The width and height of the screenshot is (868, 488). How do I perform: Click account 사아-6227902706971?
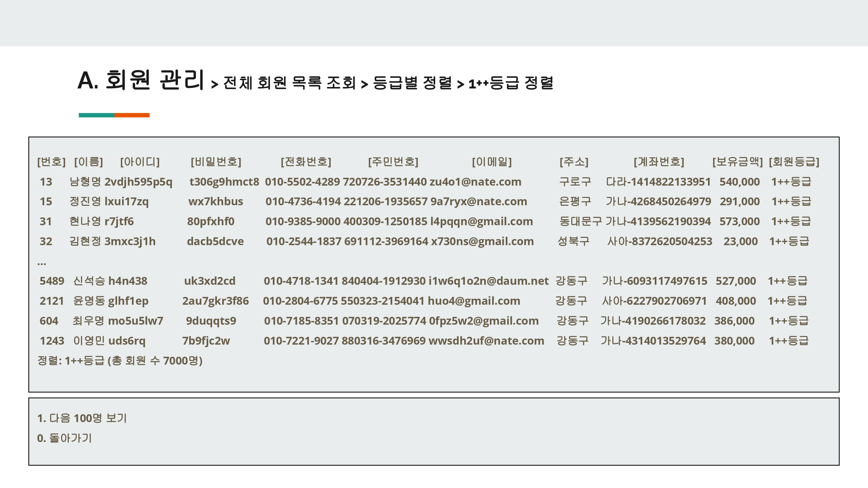coord(654,301)
